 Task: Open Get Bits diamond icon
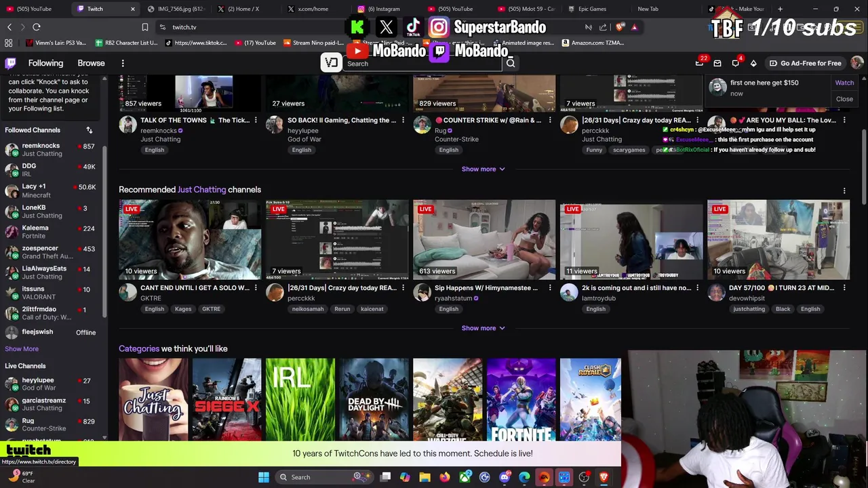point(753,63)
